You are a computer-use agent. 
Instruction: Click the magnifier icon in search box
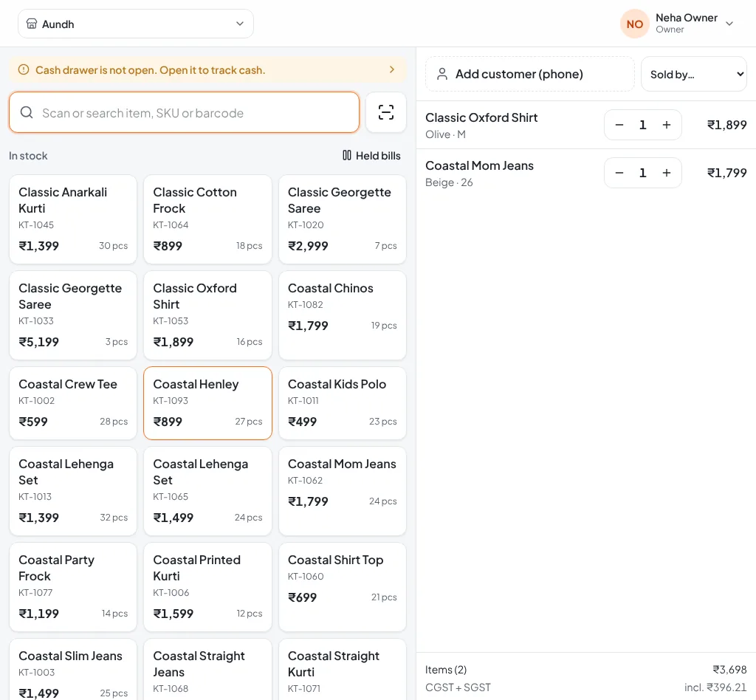click(27, 112)
